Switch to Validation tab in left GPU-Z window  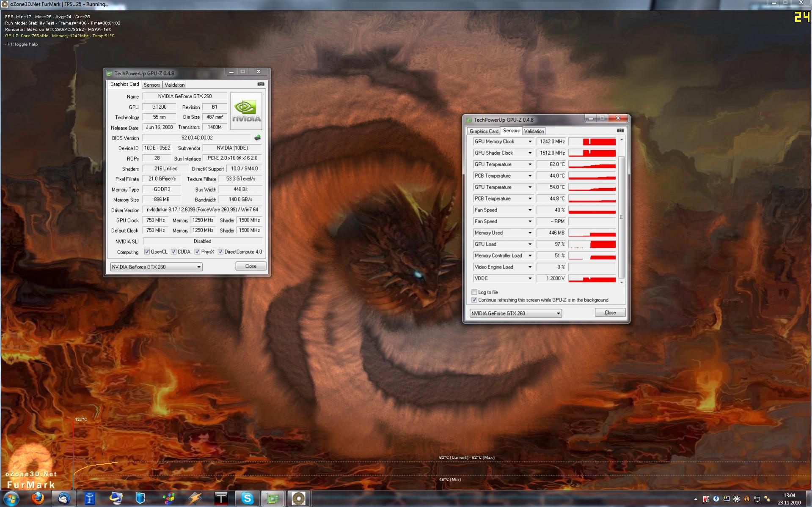pos(174,85)
